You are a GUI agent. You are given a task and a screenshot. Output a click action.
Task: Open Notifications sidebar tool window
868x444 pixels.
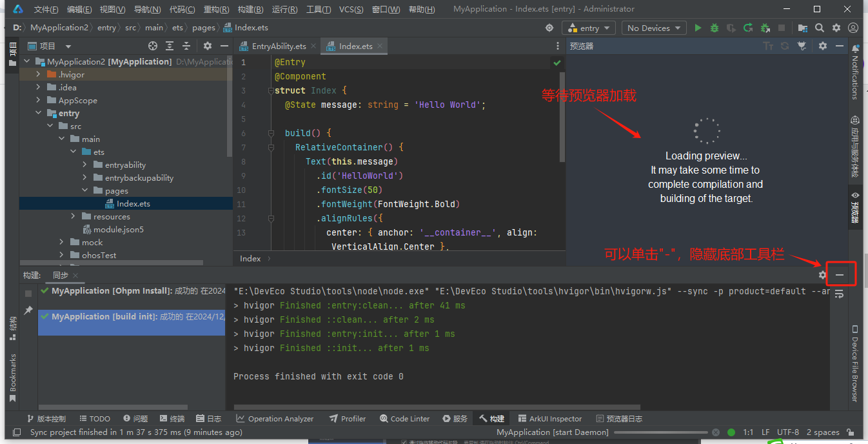point(855,72)
